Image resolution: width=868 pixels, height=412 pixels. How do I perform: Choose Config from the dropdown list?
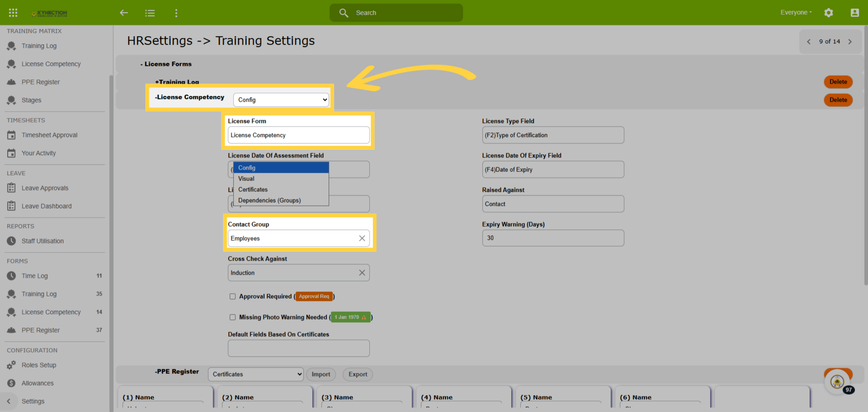coord(281,168)
